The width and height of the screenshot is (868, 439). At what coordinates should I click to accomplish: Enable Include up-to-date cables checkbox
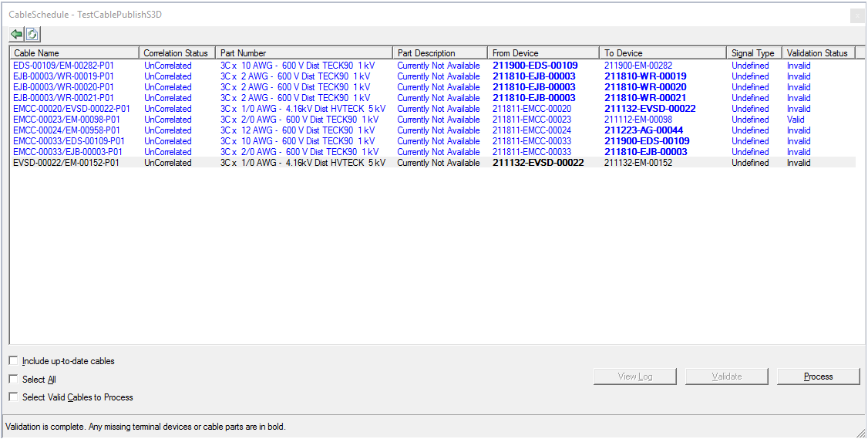13,361
